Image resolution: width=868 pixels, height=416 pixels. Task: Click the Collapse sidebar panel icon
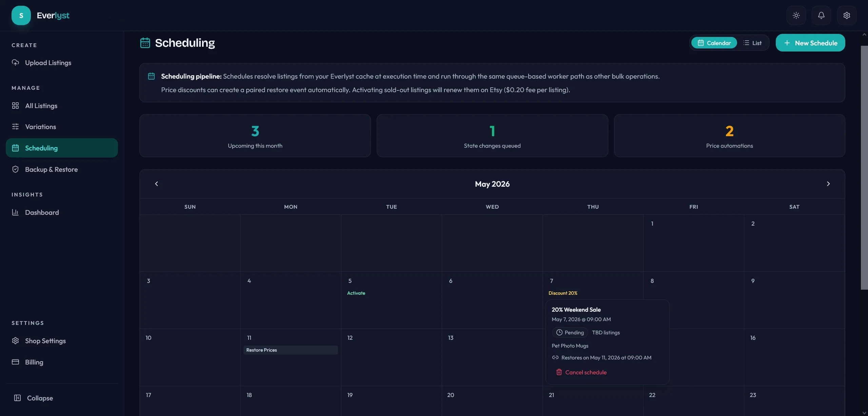pyautogui.click(x=17, y=398)
